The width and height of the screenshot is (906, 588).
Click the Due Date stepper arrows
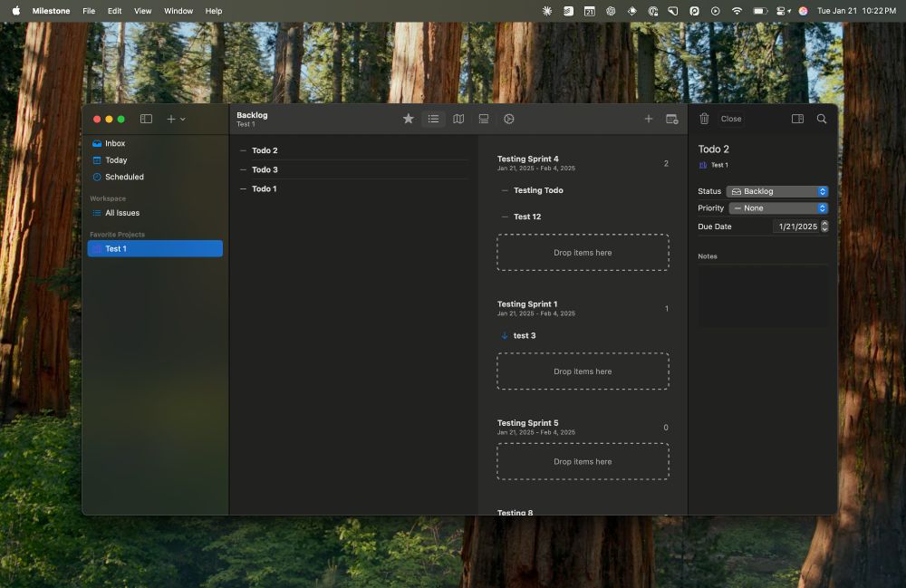(x=824, y=227)
